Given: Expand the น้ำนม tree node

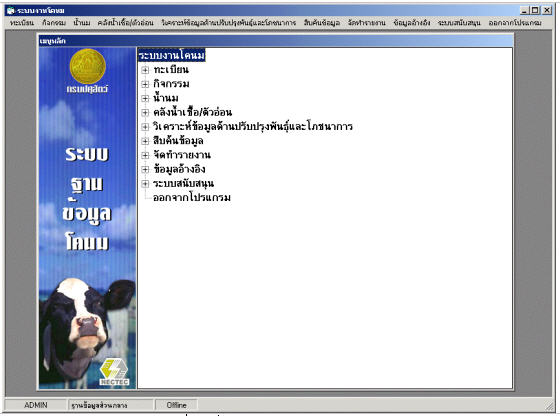Looking at the screenshot, I should pyautogui.click(x=145, y=98).
